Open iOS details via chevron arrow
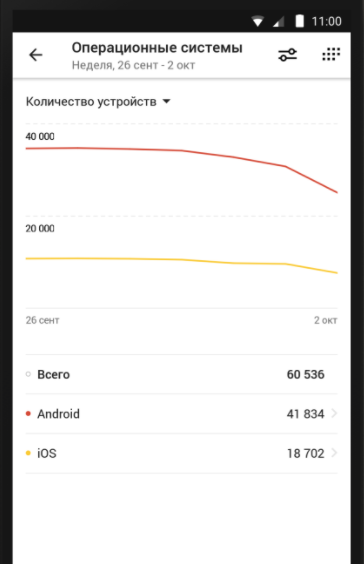This screenshot has height=564, width=364. (x=335, y=453)
